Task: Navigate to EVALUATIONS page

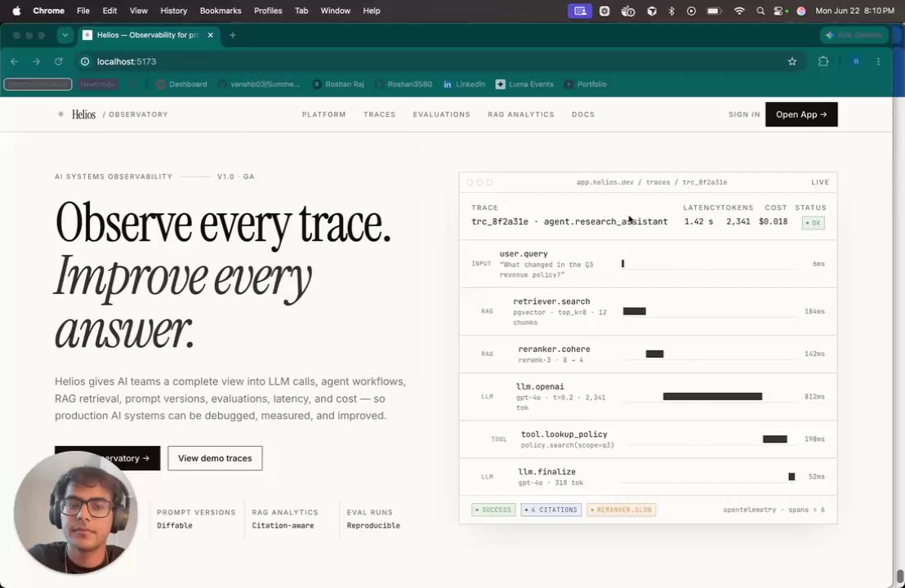Action: (442, 114)
